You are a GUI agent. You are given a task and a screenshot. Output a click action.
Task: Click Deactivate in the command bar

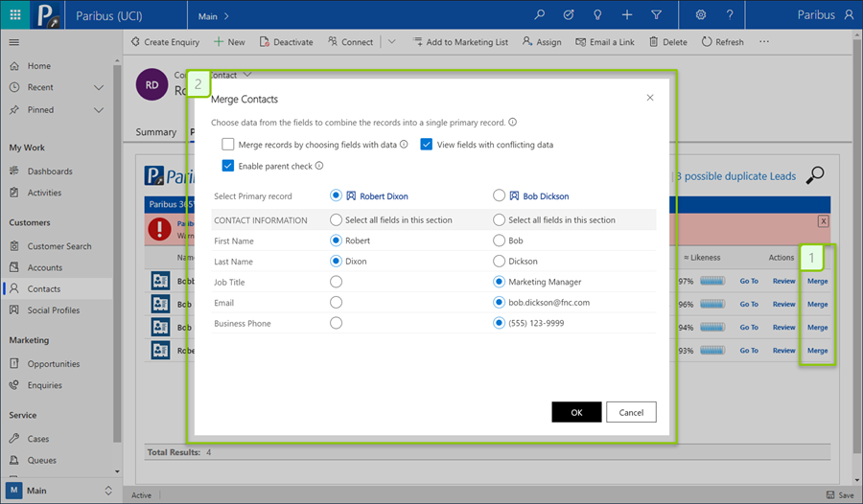(x=286, y=42)
